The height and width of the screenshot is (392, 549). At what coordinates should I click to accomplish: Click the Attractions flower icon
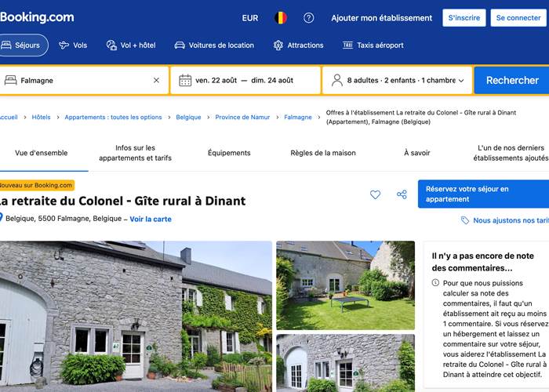point(278,45)
